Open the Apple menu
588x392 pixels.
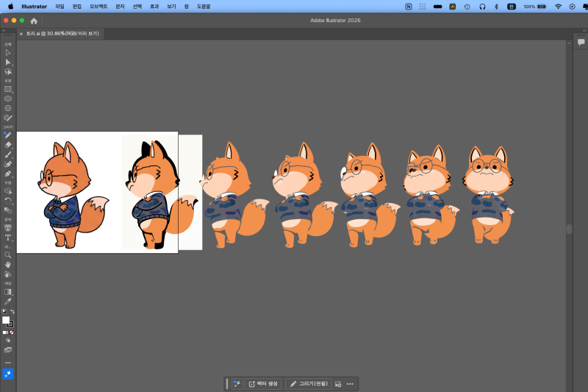10,7
